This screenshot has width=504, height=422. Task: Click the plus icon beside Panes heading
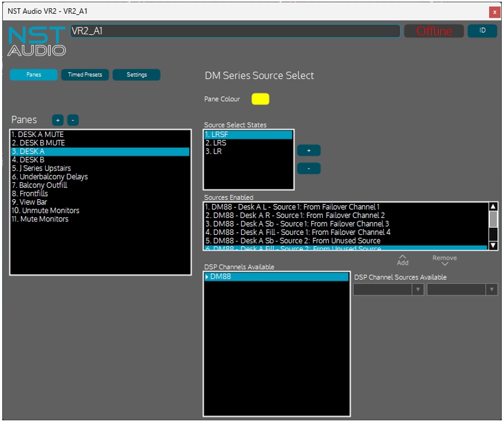click(58, 120)
